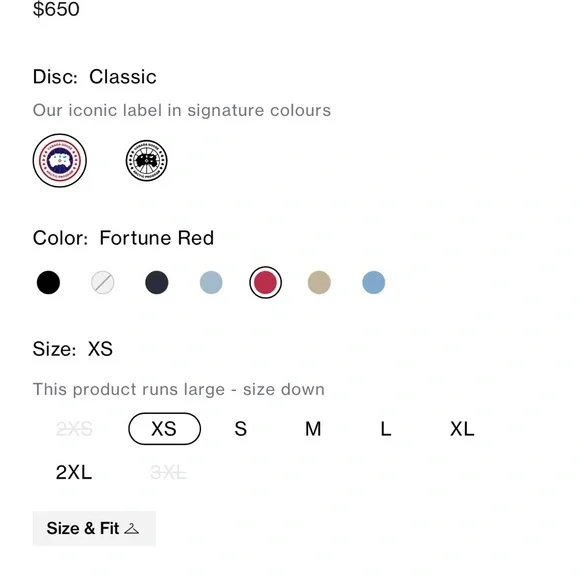Select size L
The image size is (580, 580).
tap(386, 429)
